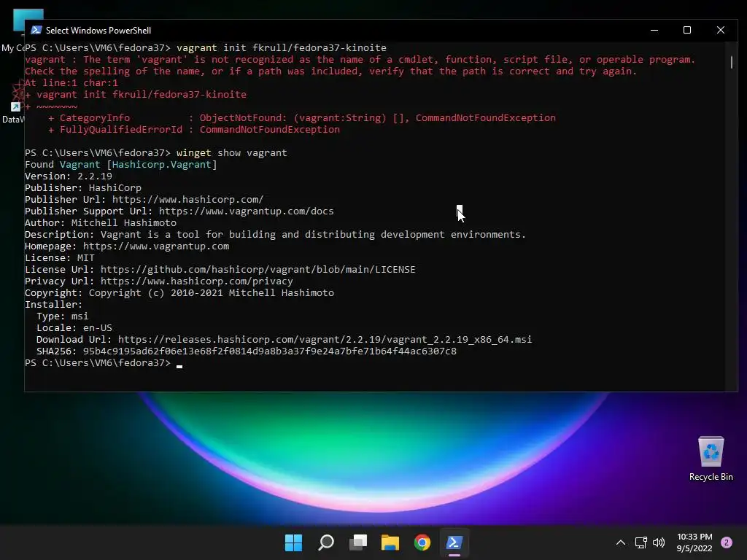747x560 pixels.
Task: Select PowerShell taskbar icon
Action: 454,542
